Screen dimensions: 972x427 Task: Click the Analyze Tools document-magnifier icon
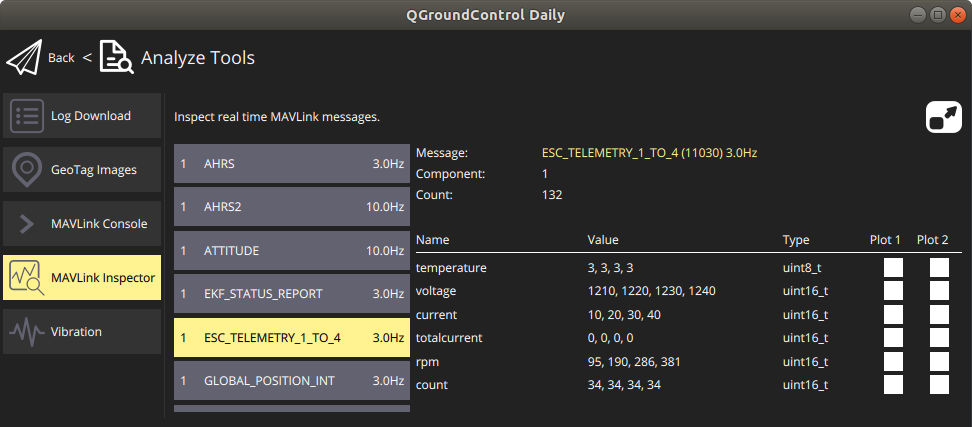117,58
